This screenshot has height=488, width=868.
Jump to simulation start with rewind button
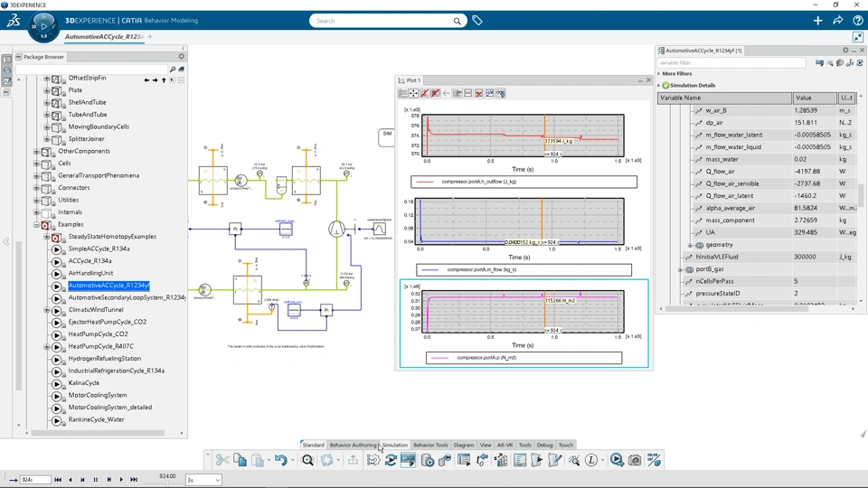[x=58, y=480]
